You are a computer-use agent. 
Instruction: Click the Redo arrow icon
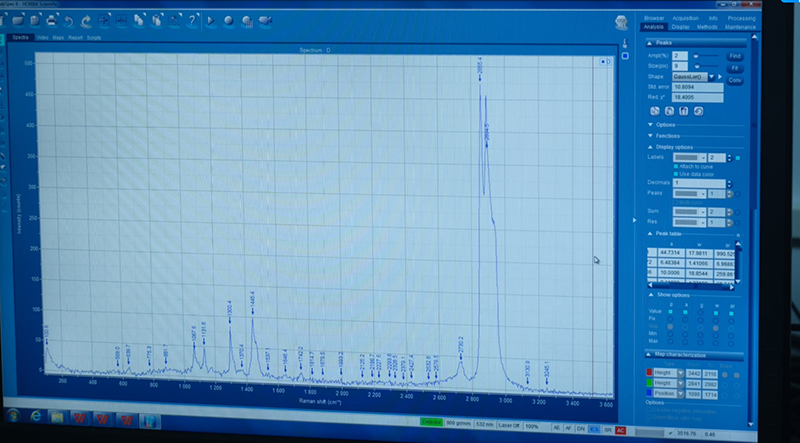click(86, 19)
